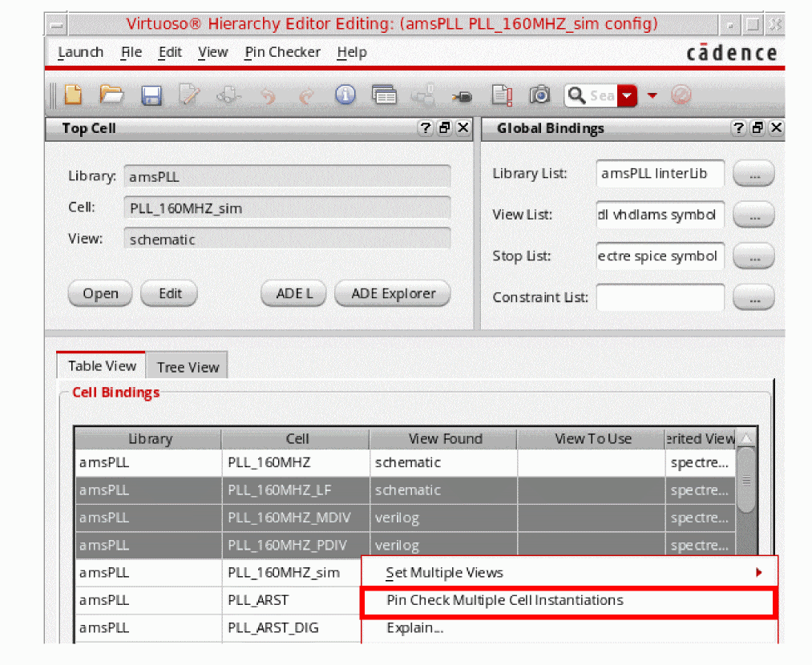Click the Global Bindings help question icon

pos(738,128)
